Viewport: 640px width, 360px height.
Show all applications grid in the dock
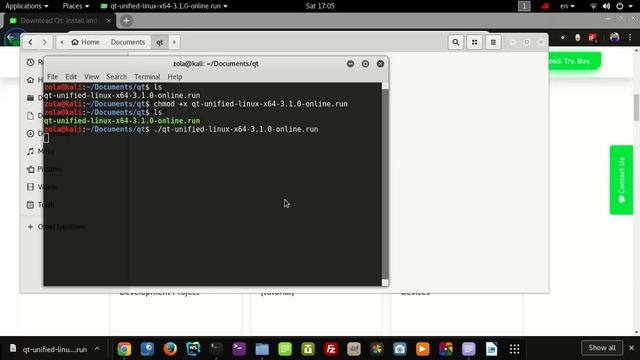pyautogui.click(x=514, y=349)
